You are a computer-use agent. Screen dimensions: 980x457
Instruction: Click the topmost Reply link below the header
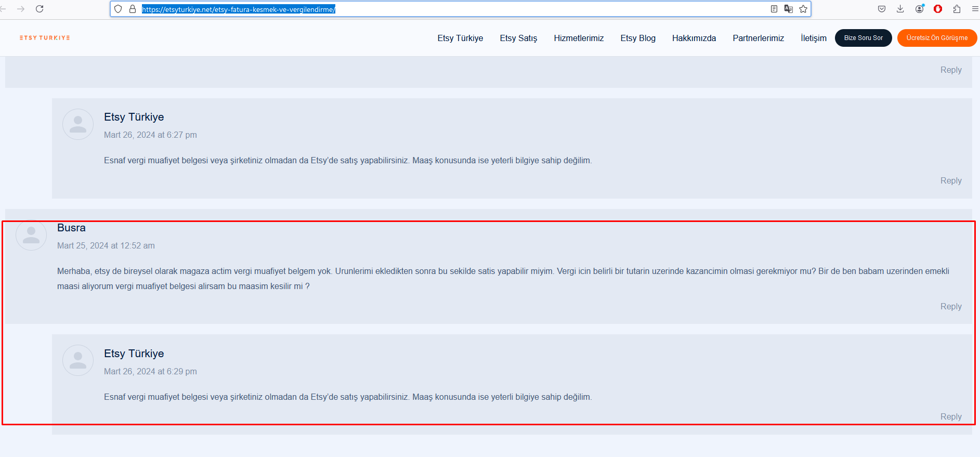coord(951,70)
